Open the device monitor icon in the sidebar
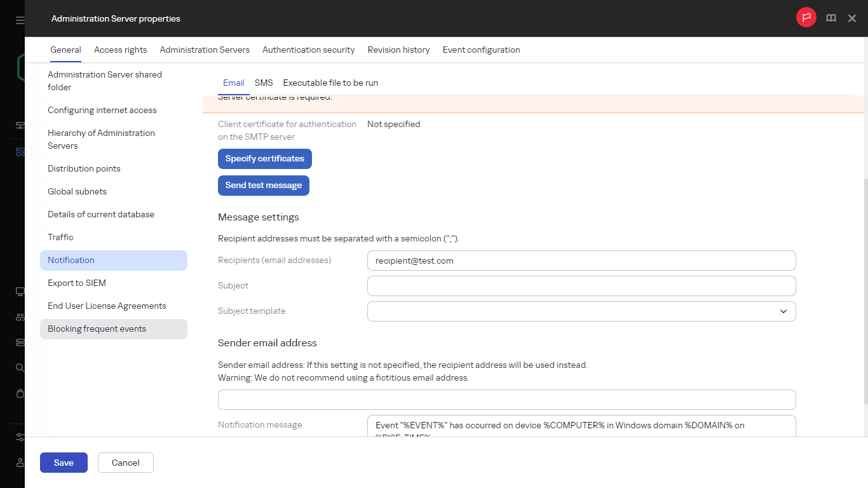Viewport: 868px width, 488px height. click(x=20, y=291)
